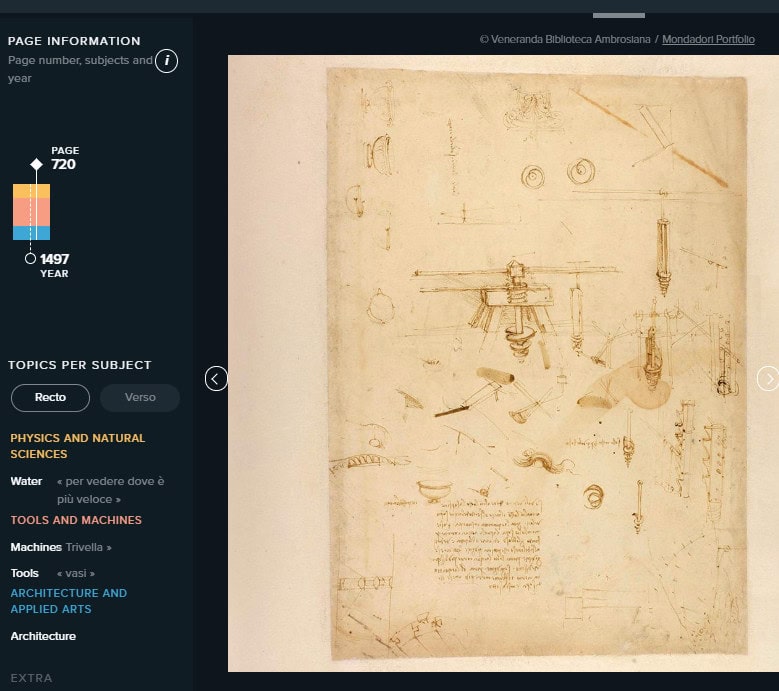Click the Veneranda Biblioteca Ambrosiana credit
This screenshot has height=691, width=779.
point(565,39)
